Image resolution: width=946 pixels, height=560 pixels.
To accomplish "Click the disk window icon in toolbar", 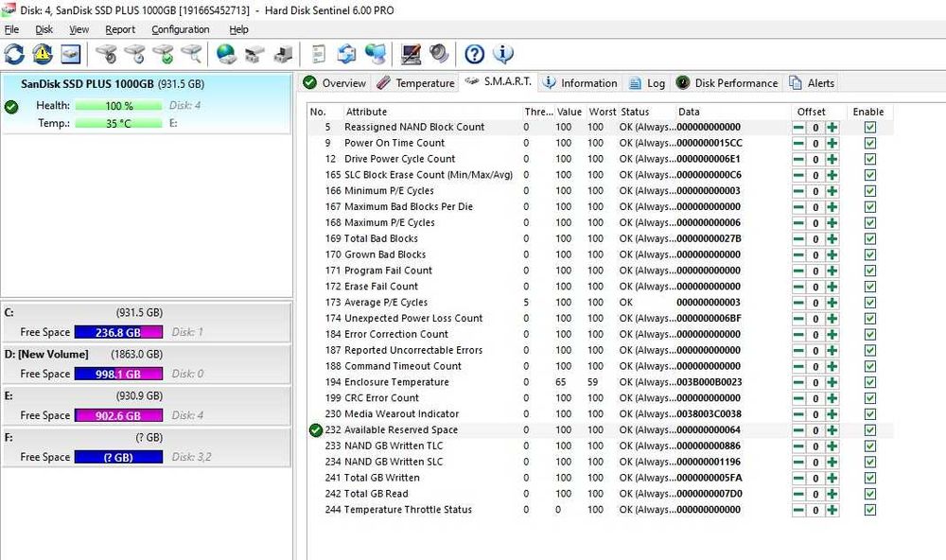I will [71, 54].
